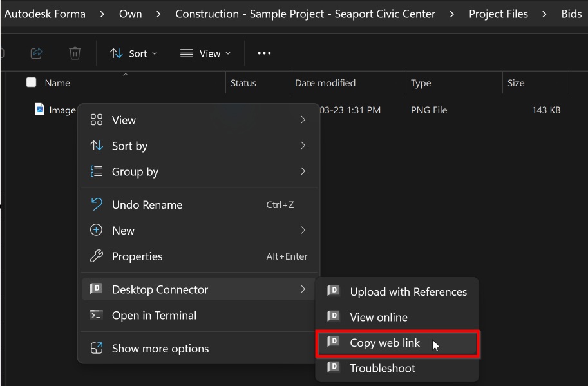Click the terminal icon beside Open in Terminal
588x386 pixels.
tap(96, 314)
